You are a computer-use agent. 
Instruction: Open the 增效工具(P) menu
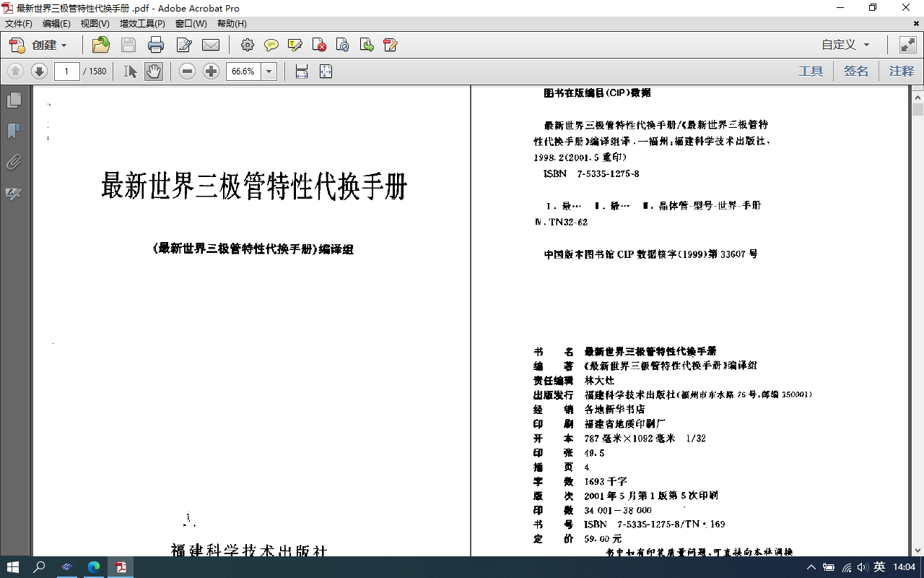pyautogui.click(x=142, y=24)
